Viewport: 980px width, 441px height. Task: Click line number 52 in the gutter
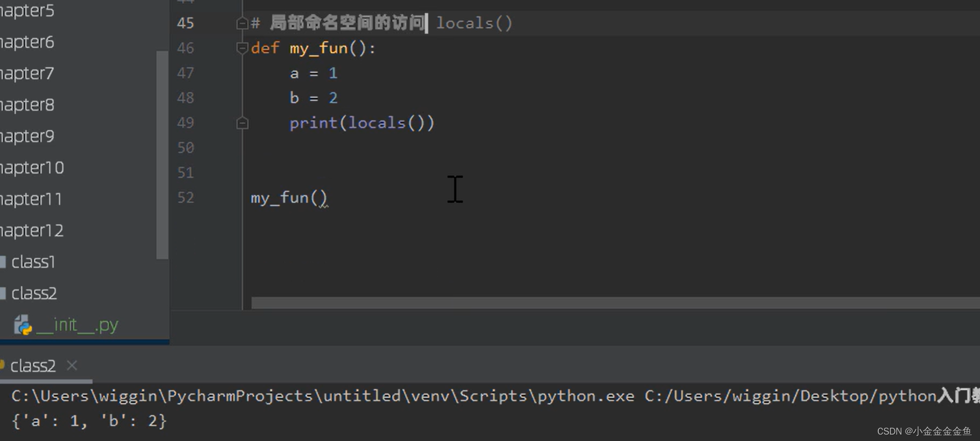(x=186, y=198)
